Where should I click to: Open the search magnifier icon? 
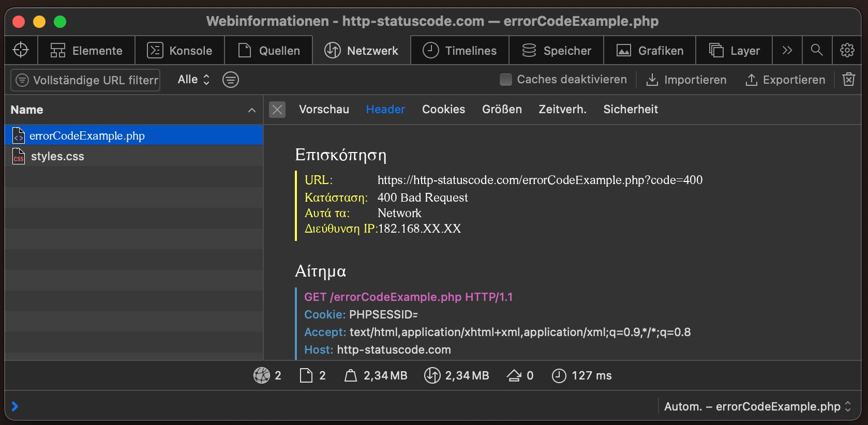pyautogui.click(x=817, y=50)
